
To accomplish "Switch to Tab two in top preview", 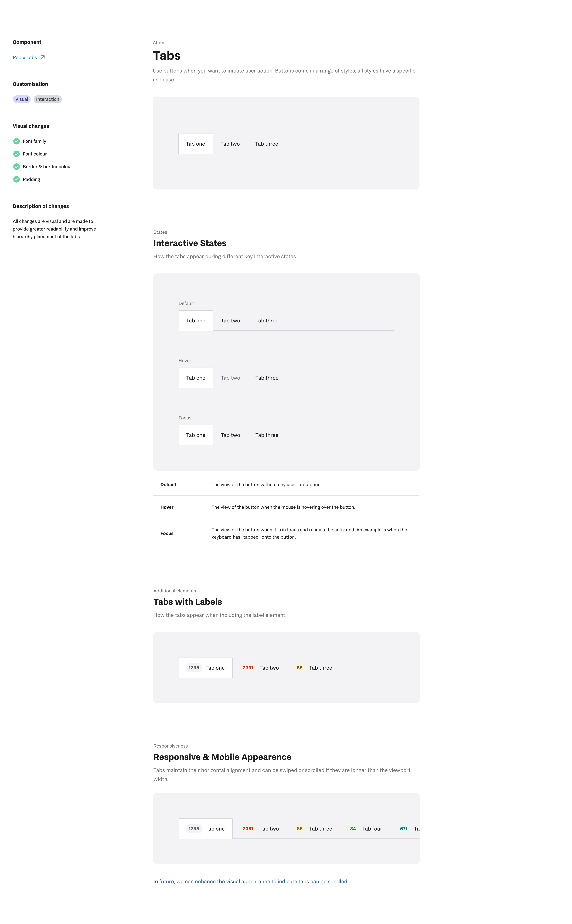I will pos(230,144).
